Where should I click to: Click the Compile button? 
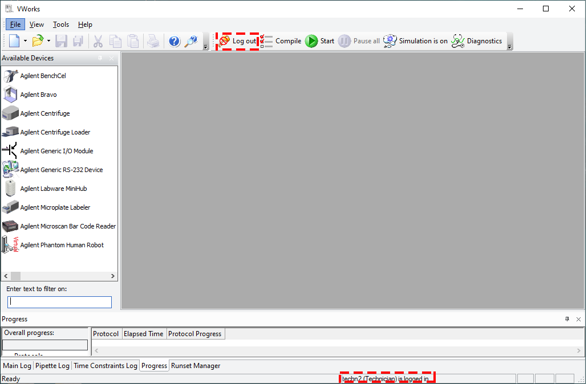[281, 41]
